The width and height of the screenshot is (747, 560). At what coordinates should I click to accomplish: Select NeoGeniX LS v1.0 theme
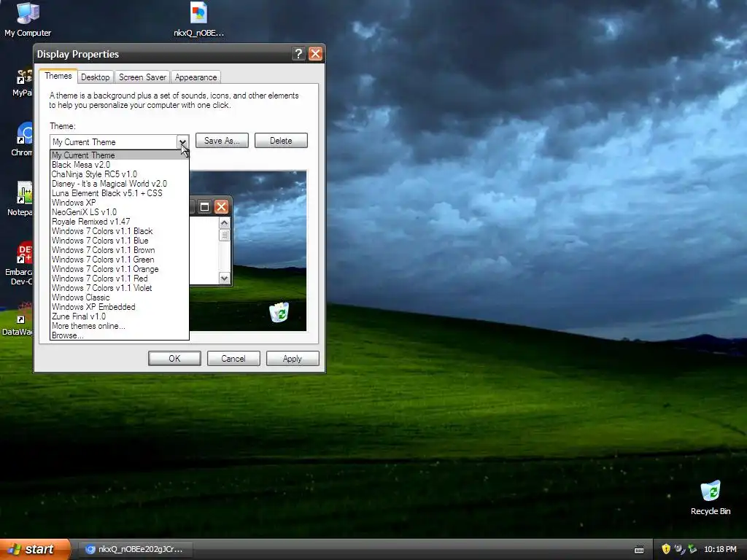120,212
